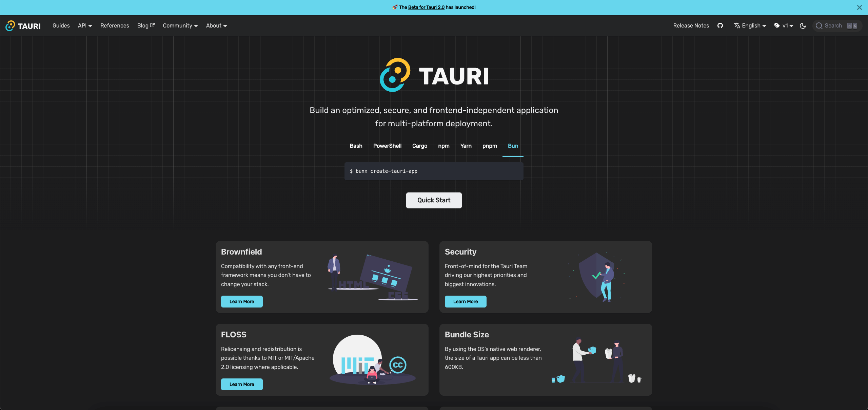Image resolution: width=868 pixels, height=410 pixels.
Task: Select the active Bun tab
Action: click(x=513, y=146)
